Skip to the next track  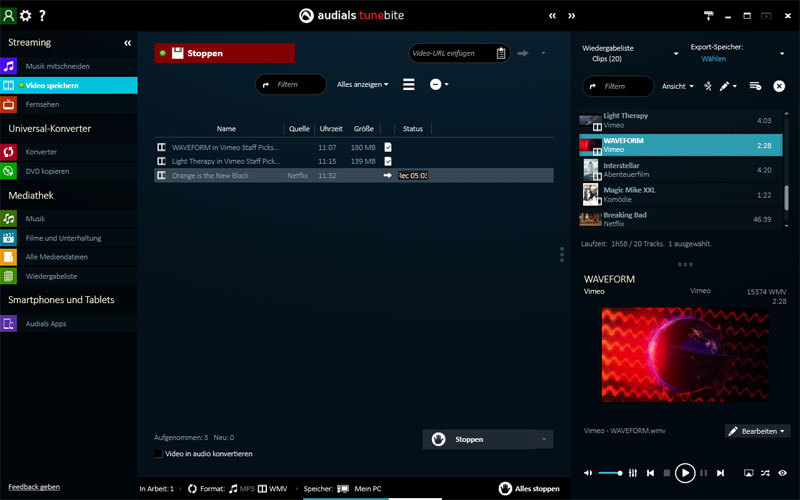(718, 472)
